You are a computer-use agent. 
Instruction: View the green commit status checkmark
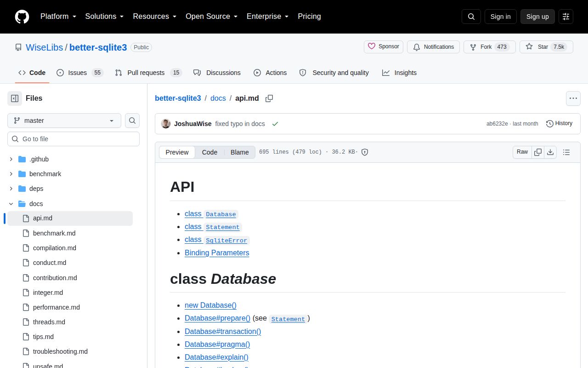pos(275,124)
